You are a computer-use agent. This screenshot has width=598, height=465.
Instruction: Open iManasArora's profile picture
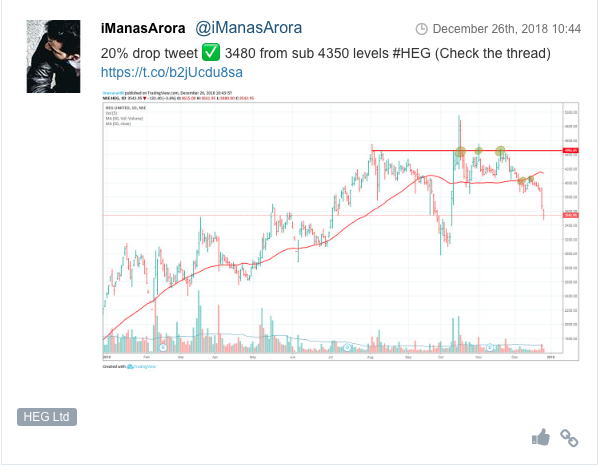tap(53, 56)
